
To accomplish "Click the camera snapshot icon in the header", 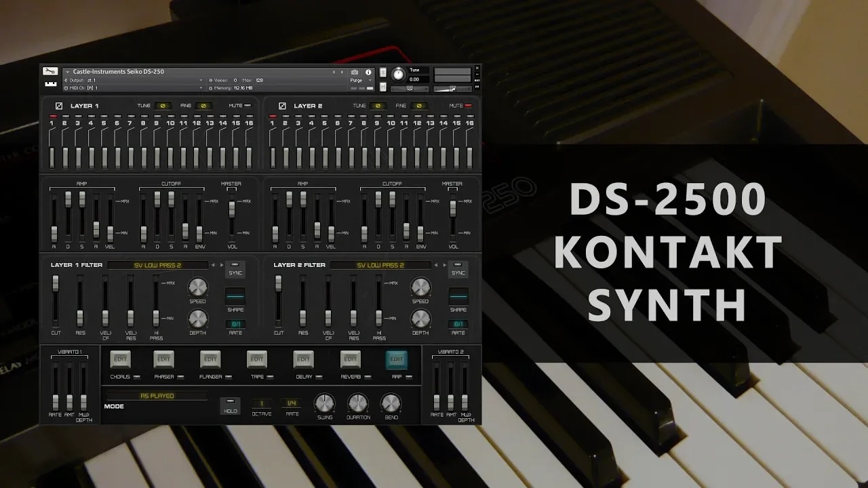I will click(x=356, y=72).
